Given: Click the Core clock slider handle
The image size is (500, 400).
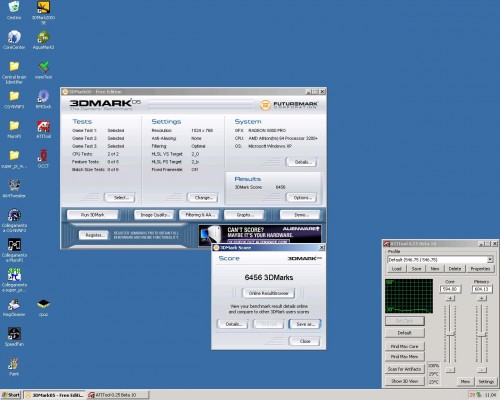Looking at the screenshot, I should pos(450,334).
